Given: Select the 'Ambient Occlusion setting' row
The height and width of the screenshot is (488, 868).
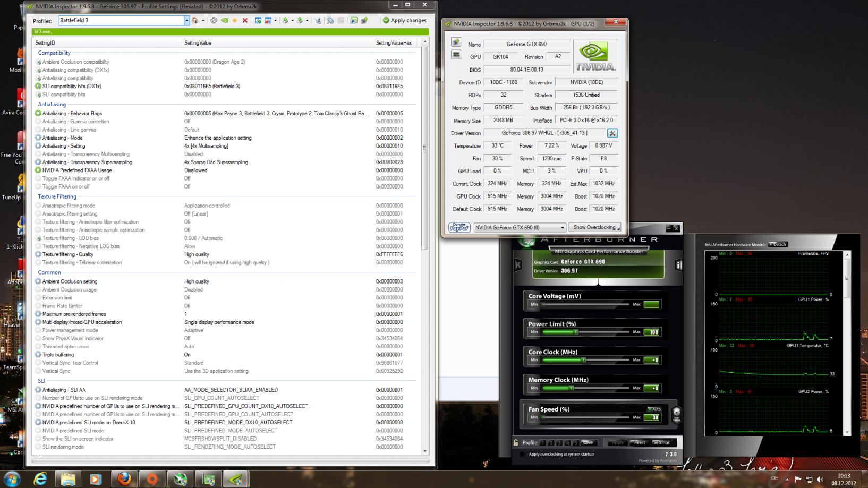Looking at the screenshot, I should pyautogui.click(x=225, y=281).
